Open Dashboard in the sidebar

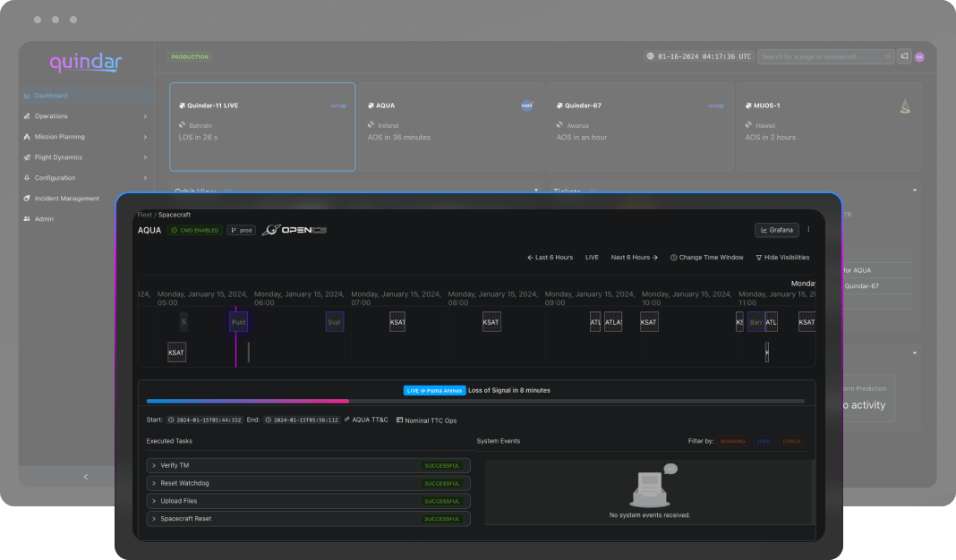pyautogui.click(x=85, y=96)
